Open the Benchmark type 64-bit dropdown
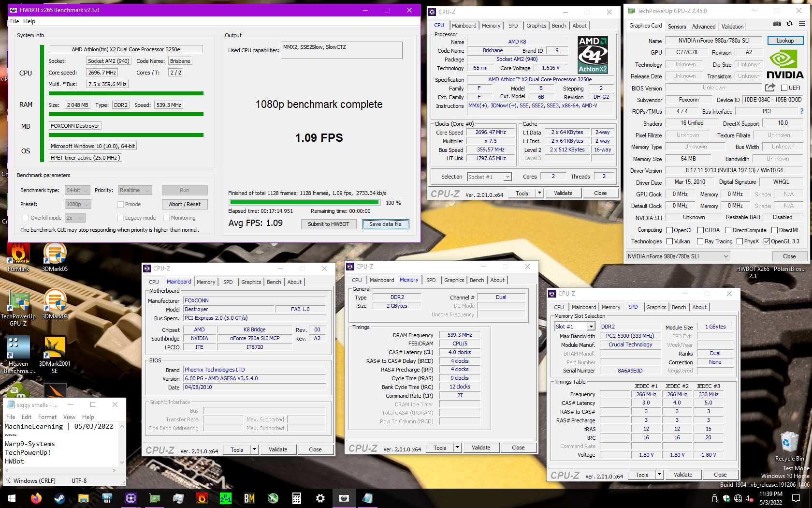Viewport: 812px width, 508px height. [x=78, y=190]
